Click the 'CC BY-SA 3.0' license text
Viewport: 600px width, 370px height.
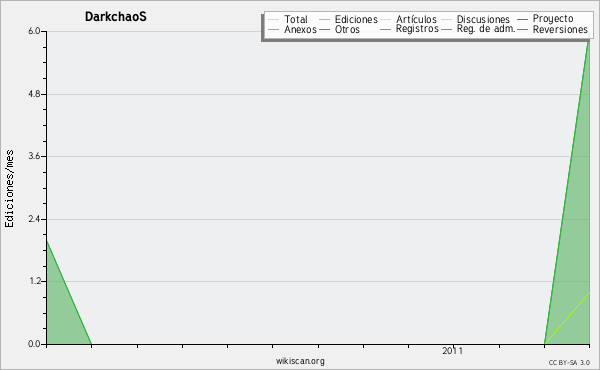[569, 362]
